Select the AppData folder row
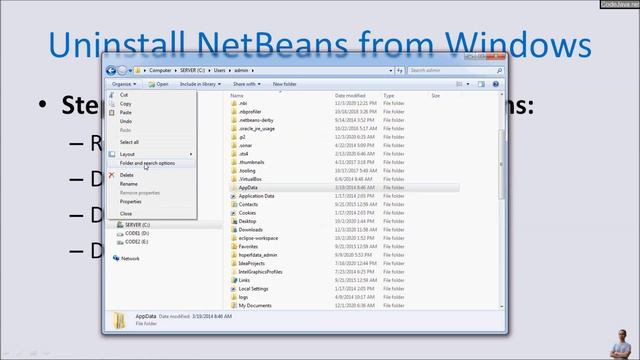Screen dimensions: 640x360 [344, 188]
